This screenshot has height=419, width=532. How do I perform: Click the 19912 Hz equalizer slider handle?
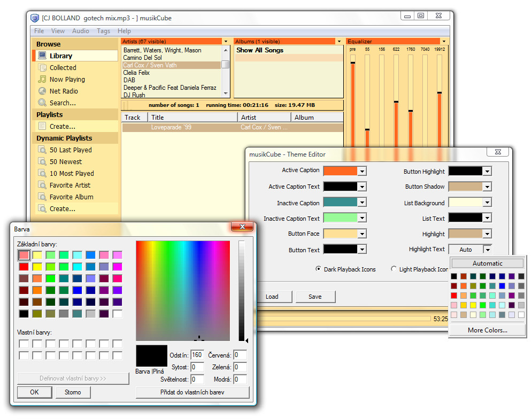coord(440,92)
